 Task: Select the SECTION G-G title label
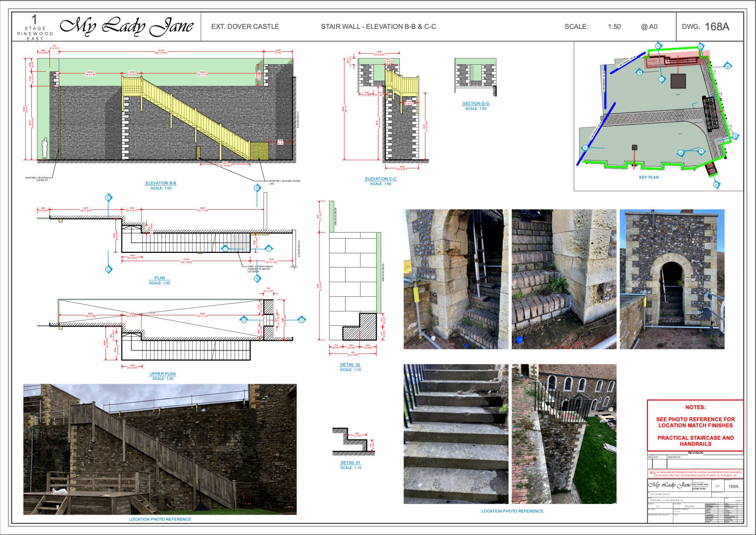[x=475, y=104]
